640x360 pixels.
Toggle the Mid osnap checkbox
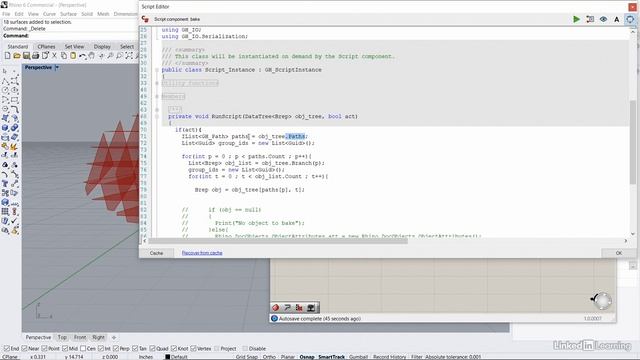64,349
